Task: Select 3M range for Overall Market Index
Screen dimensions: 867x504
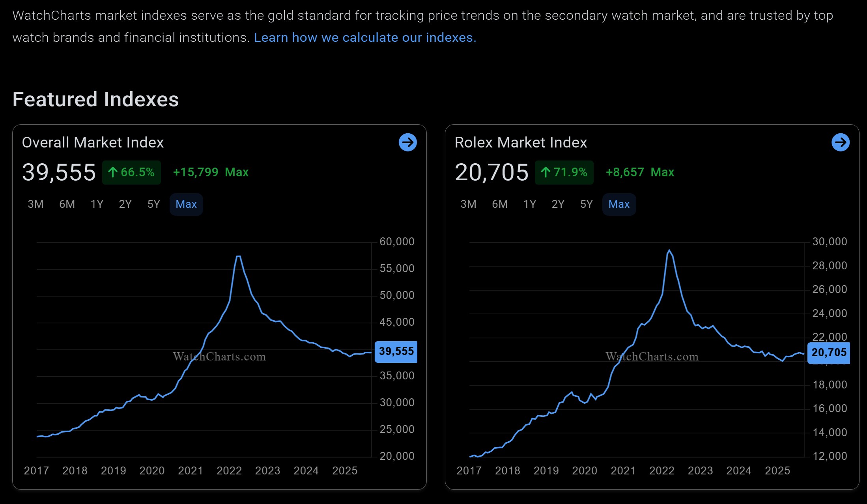Action: click(x=36, y=204)
